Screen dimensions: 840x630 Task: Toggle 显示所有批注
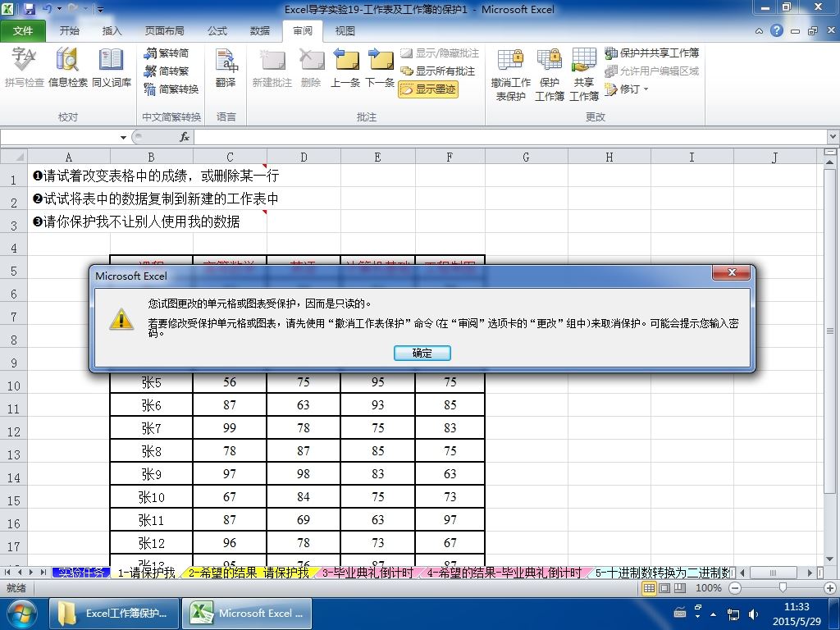[x=438, y=71]
